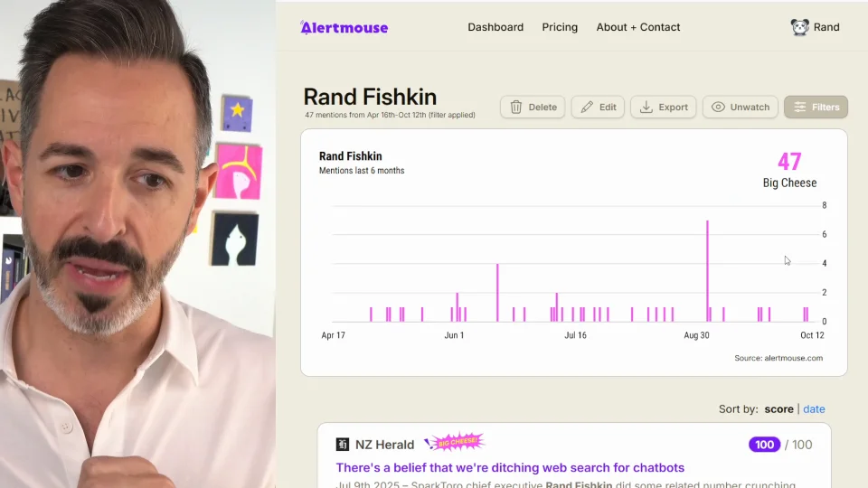This screenshot has width=868, height=488.
Task: Click the trash can icon
Action: pos(516,107)
